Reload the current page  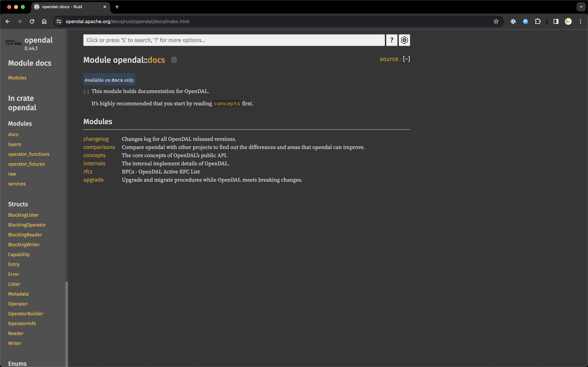[32, 21]
